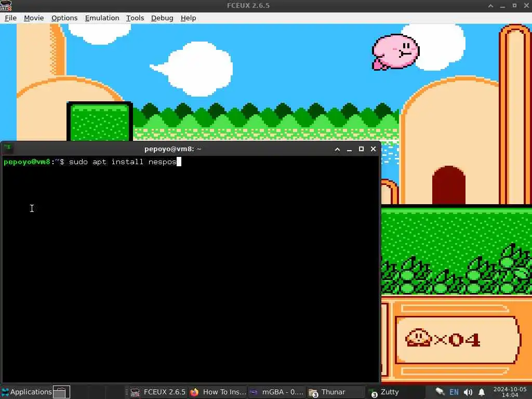Image resolution: width=532 pixels, height=399 pixels.
Task: Click the volume speaker tray icon
Action: 468,392
